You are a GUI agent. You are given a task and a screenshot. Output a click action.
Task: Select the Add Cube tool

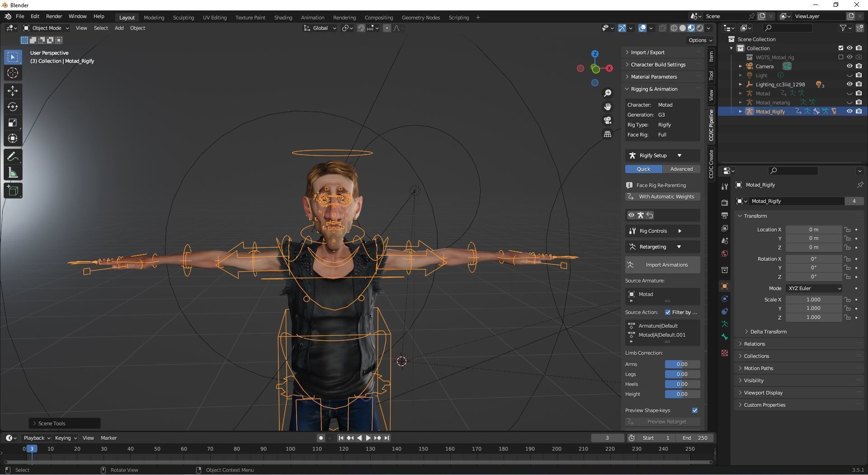point(13,191)
